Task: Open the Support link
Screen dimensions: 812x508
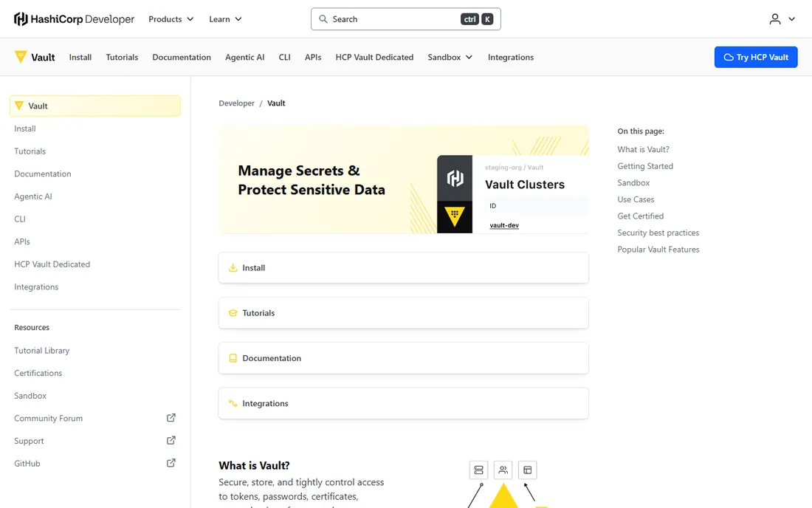Action: [x=29, y=441]
